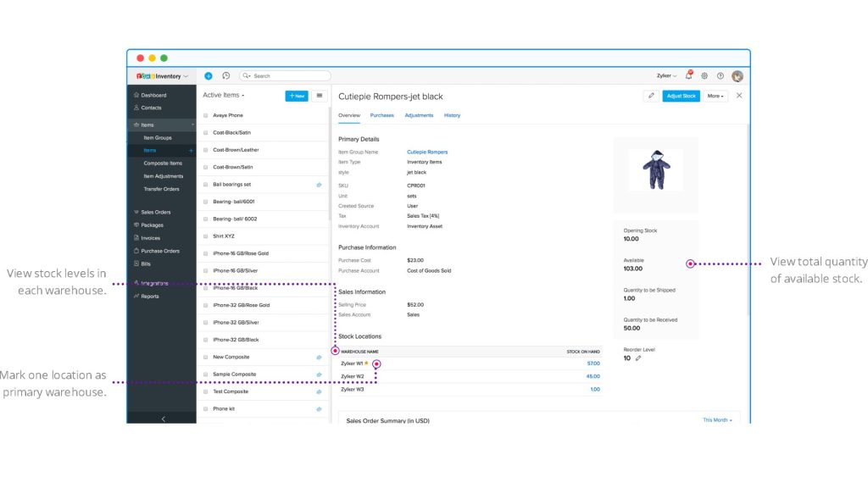Image resolution: width=868 pixels, height=488 pixels.
Task: Open the 45.00 stock link for Zylker W2
Action: click(x=593, y=376)
